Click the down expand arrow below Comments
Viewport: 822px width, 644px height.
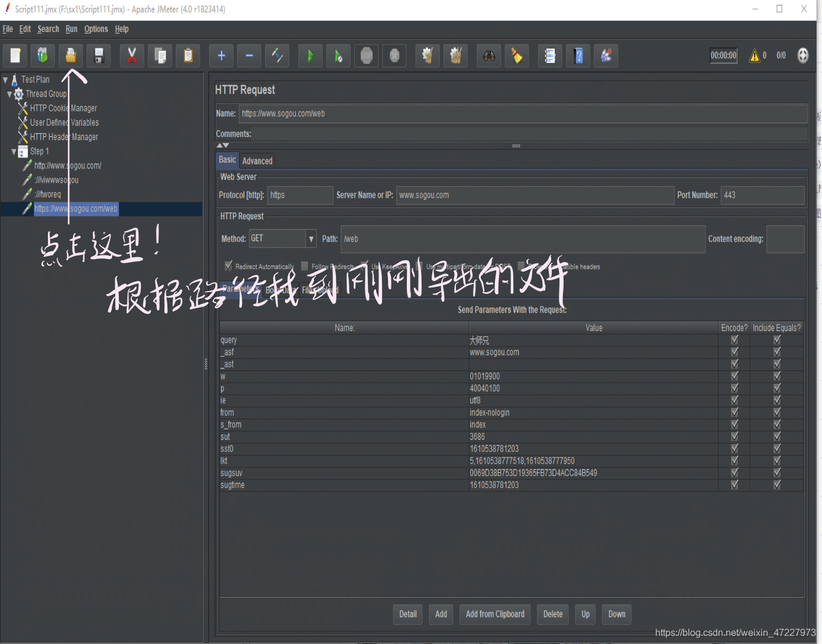pos(226,145)
